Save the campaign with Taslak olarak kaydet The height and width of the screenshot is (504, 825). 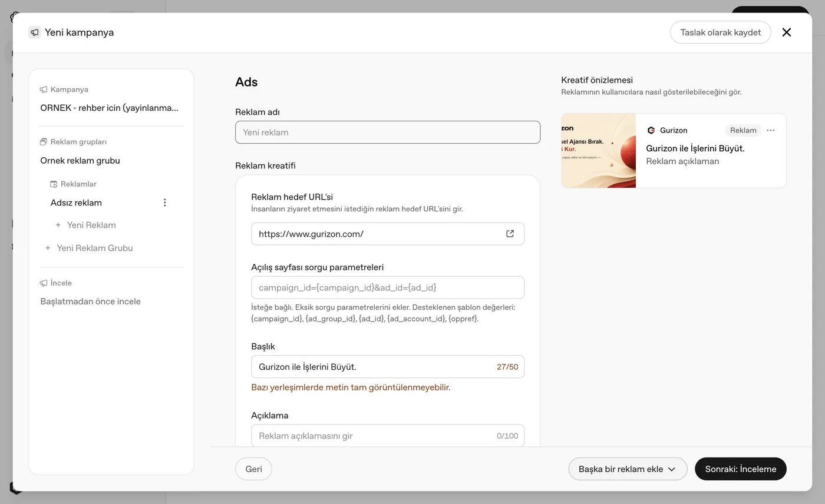721,32
